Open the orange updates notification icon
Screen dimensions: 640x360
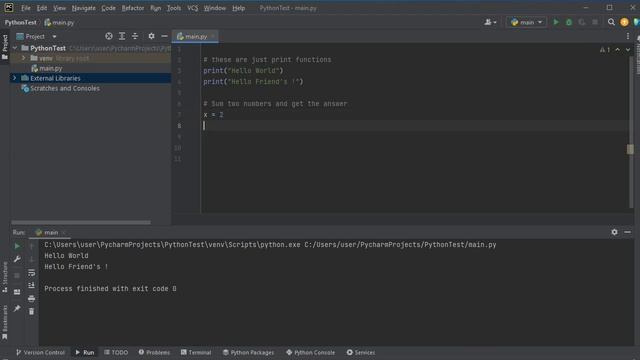(624, 22)
